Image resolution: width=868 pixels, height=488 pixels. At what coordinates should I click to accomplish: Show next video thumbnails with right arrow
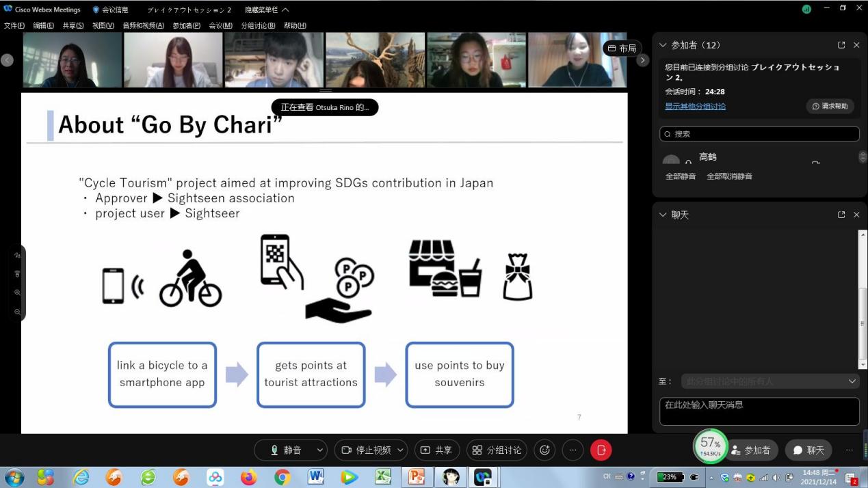tap(642, 60)
